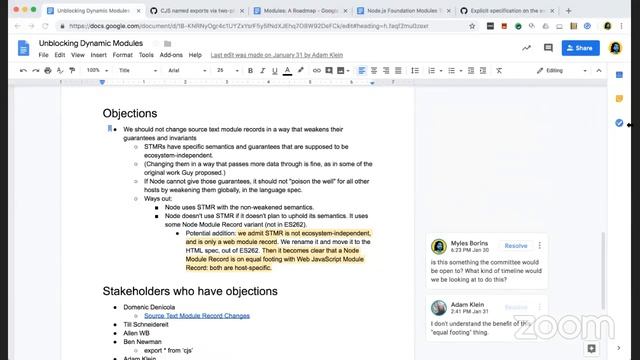Viewport: 640px width, 360px height.
Task: Open the Insert menu
Action: click(98, 55)
